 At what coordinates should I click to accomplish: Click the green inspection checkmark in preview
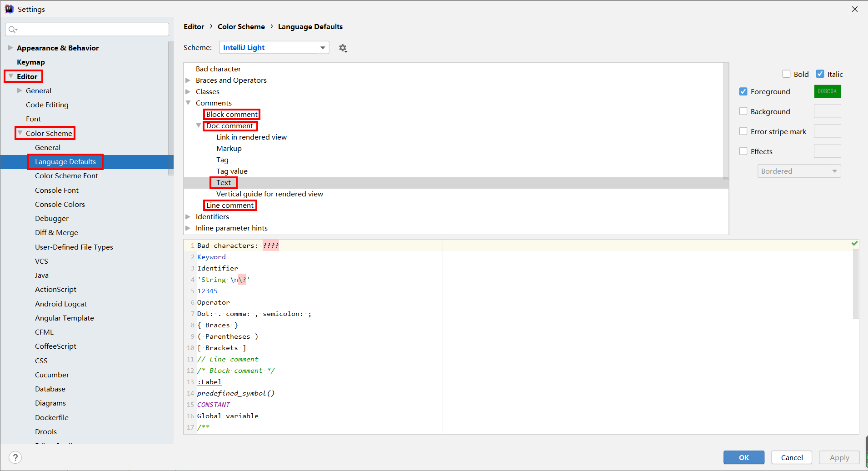tap(854, 244)
